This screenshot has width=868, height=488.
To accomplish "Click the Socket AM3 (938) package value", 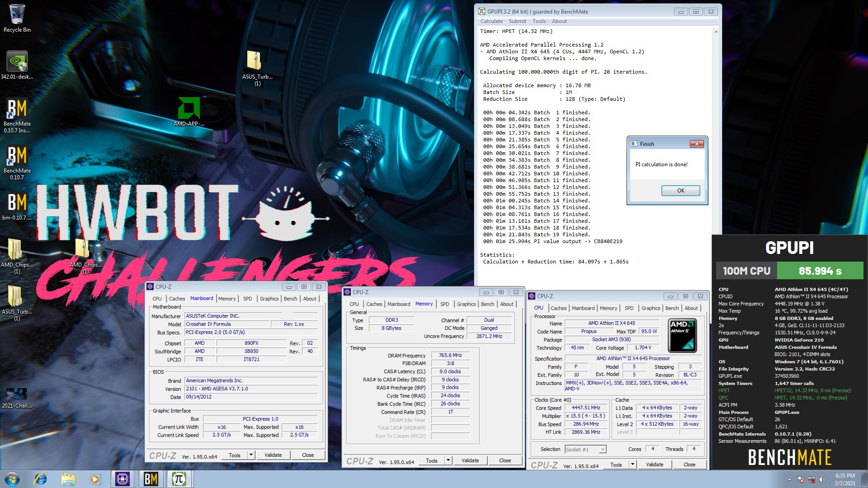I will [611, 339].
